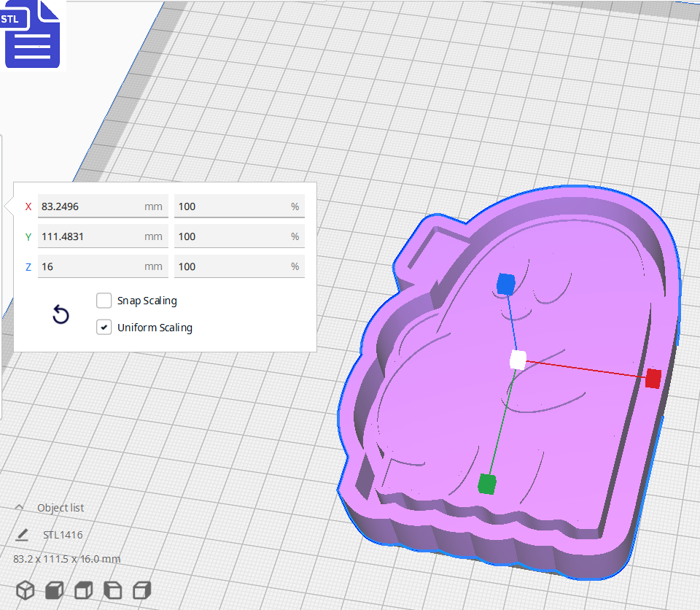Click the red X-axis scale handle
The image size is (700, 610).
tap(653, 378)
